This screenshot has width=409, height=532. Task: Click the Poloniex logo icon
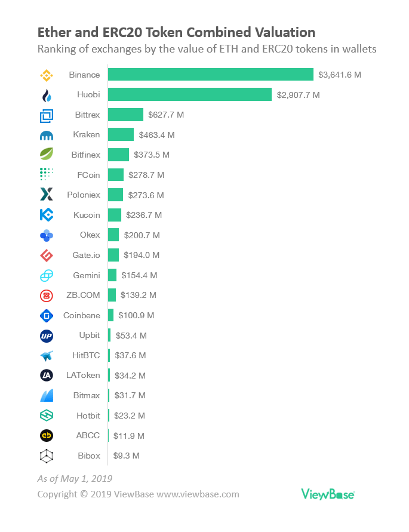[x=47, y=195]
